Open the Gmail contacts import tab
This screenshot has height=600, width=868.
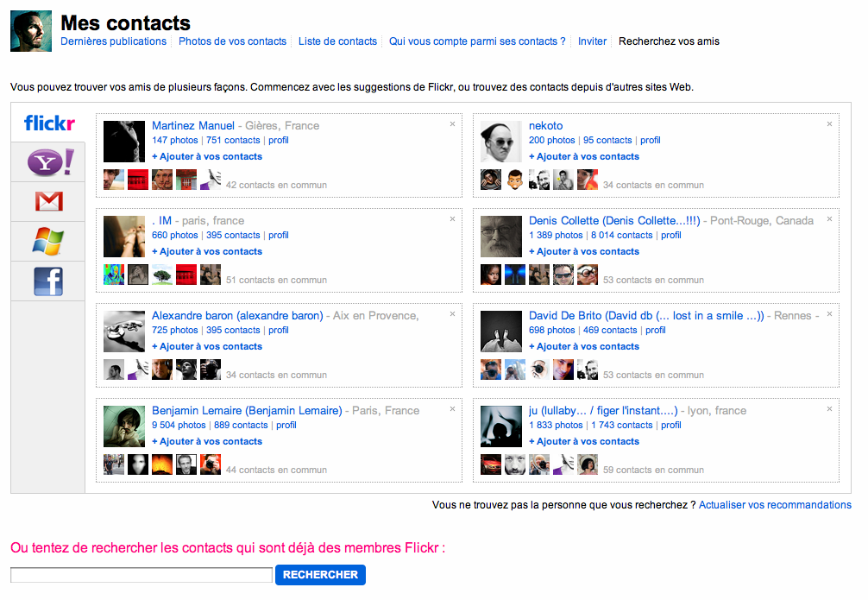tap(48, 202)
